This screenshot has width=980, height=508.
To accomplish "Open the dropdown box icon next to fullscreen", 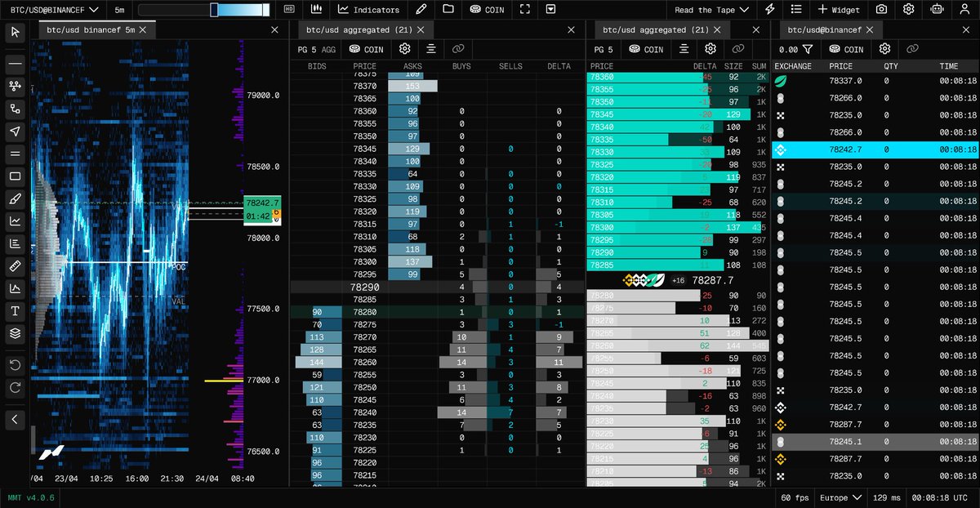I will tap(550, 10).
